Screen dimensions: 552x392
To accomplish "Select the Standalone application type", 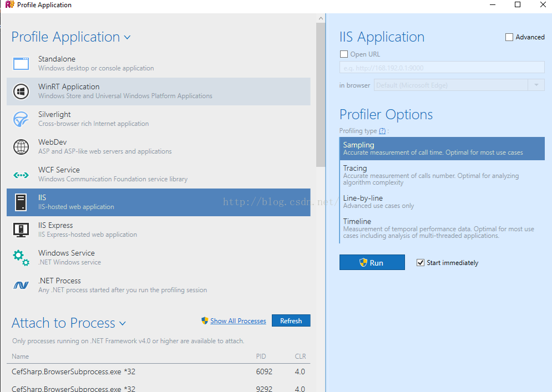I will point(159,64).
